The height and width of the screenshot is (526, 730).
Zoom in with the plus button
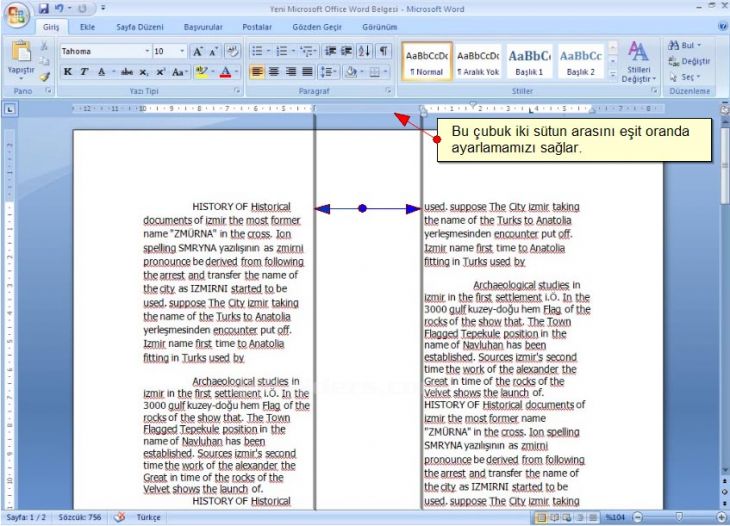722,517
